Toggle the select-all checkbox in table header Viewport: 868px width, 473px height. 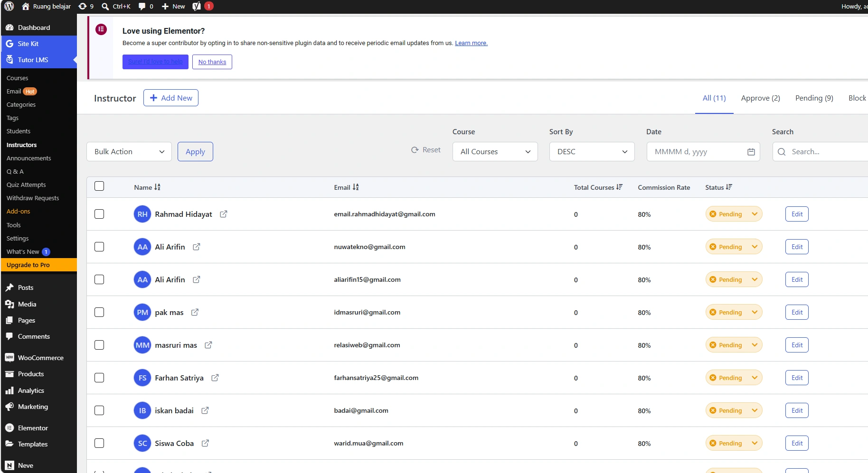(x=99, y=186)
